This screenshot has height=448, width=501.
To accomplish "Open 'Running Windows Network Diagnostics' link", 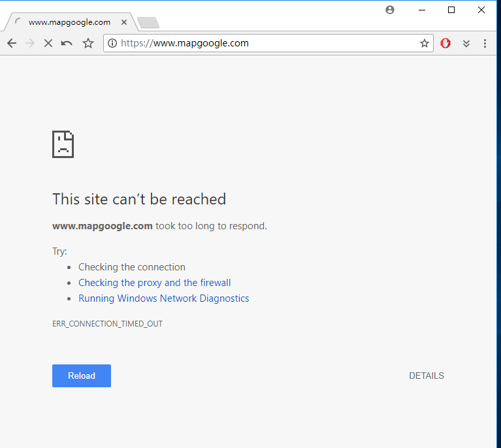I will [x=163, y=298].
